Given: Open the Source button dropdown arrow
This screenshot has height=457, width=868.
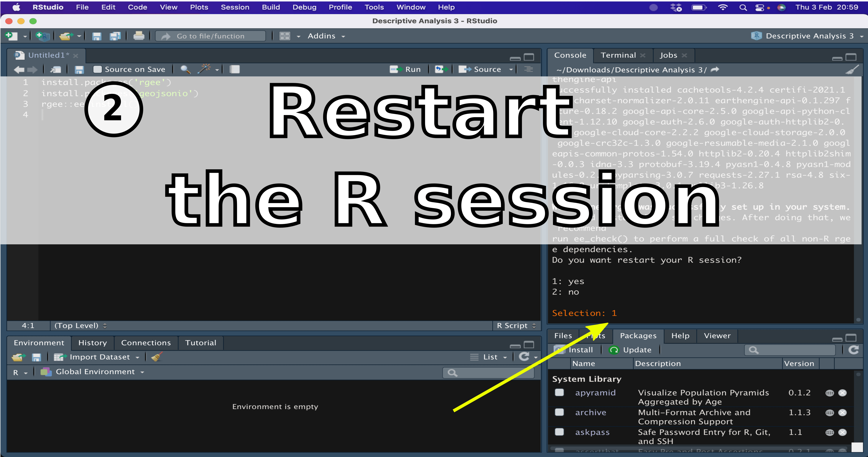Looking at the screenshot, I should click(x=511, y=69).
